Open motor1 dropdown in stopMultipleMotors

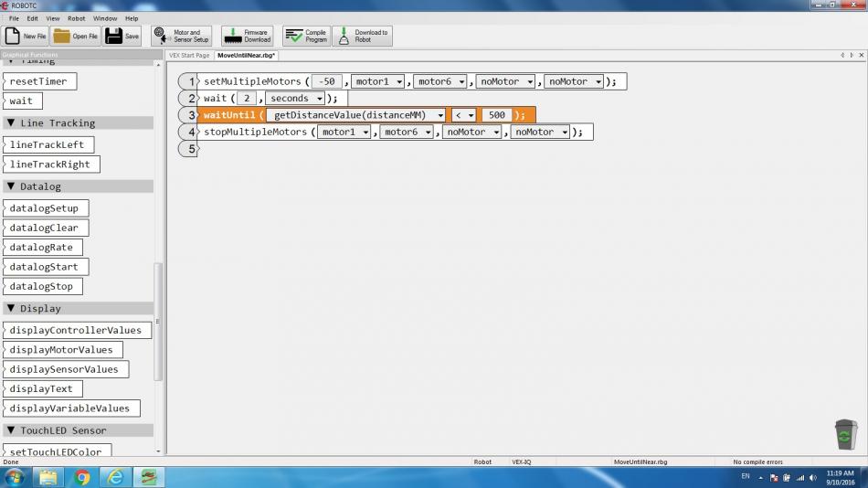[x=344, y=132]
